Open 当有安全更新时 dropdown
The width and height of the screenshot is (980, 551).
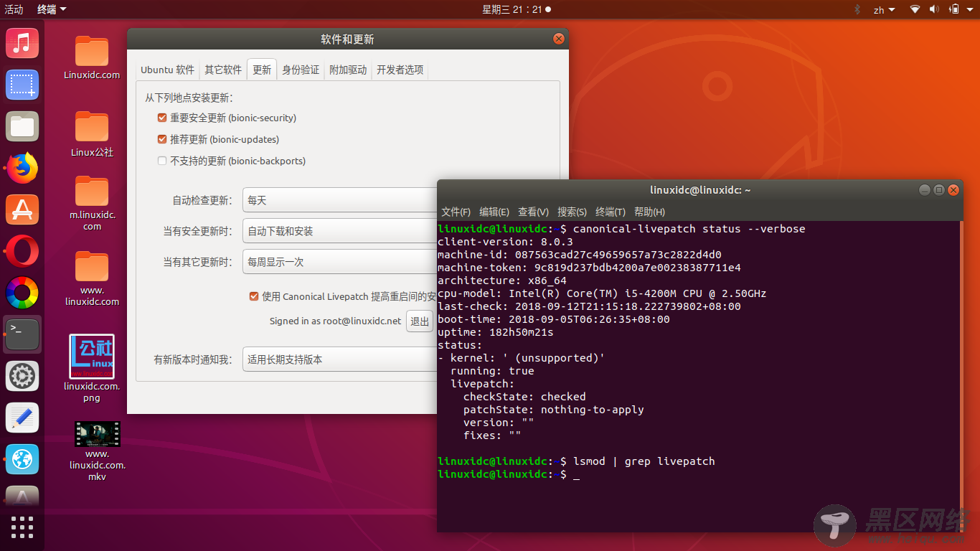click(x=340, y=231)
